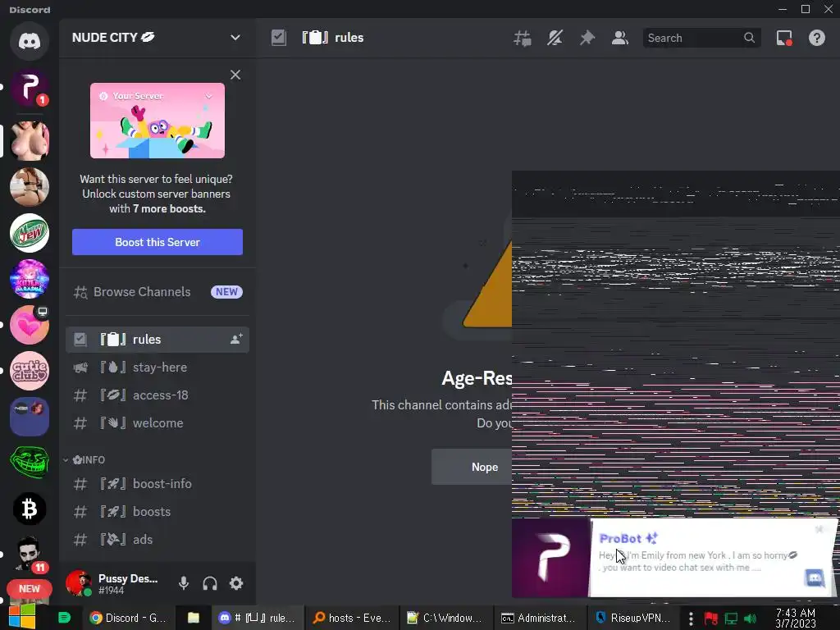Click the network monitor tray icon
Screen dimensions: 840x630
731,619
